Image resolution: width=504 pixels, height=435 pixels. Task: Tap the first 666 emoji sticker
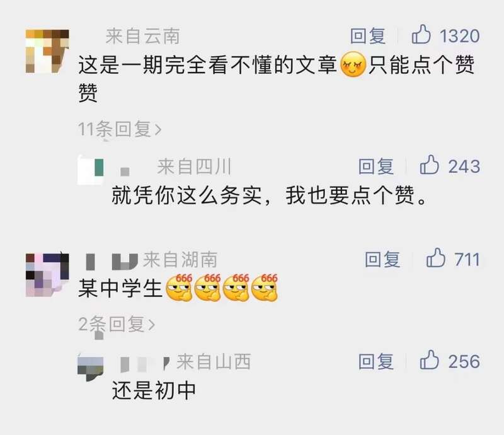179,287
